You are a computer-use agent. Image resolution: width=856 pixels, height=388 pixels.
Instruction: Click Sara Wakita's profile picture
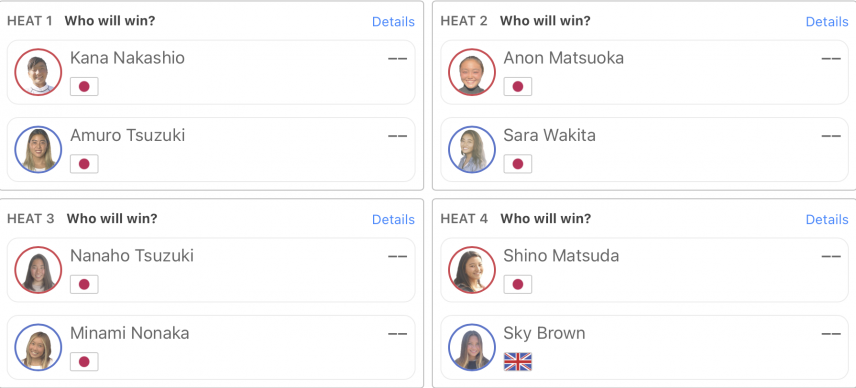(472, 150)
